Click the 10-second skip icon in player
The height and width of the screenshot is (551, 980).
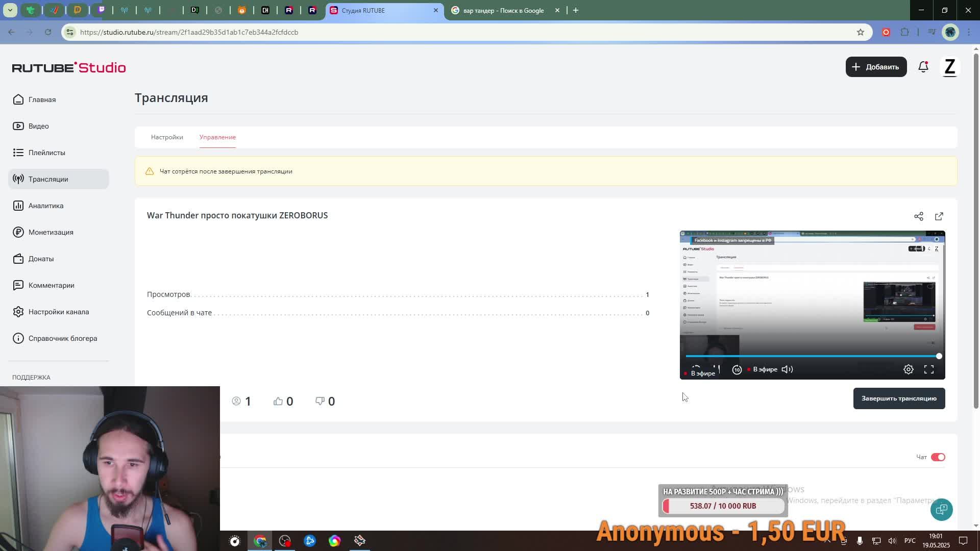tap(737, 370)
